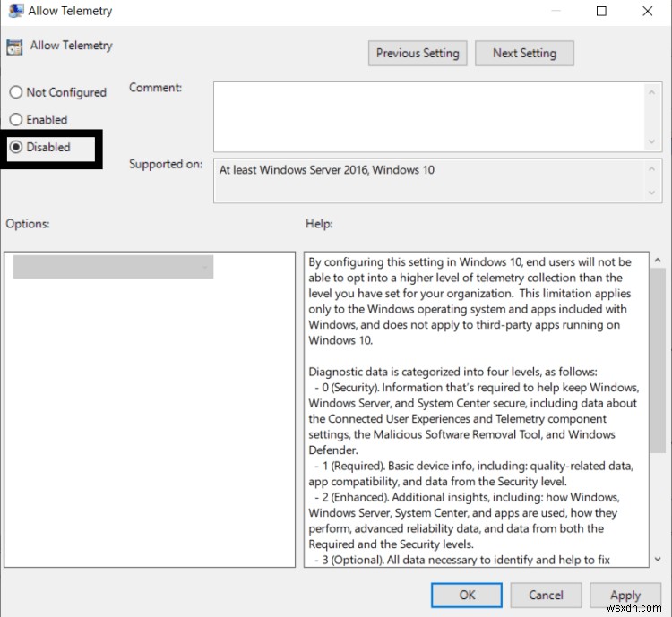Image resolution: width=672 pixels, height=617 pixels.
Task: Click the '0 (Security)' level description
Action: pos(474,418)
